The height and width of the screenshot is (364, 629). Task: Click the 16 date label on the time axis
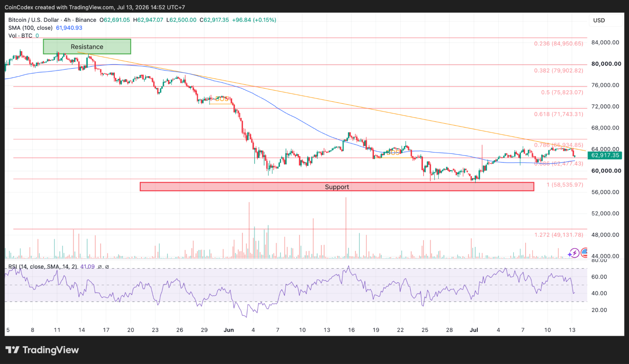point(351,330)
